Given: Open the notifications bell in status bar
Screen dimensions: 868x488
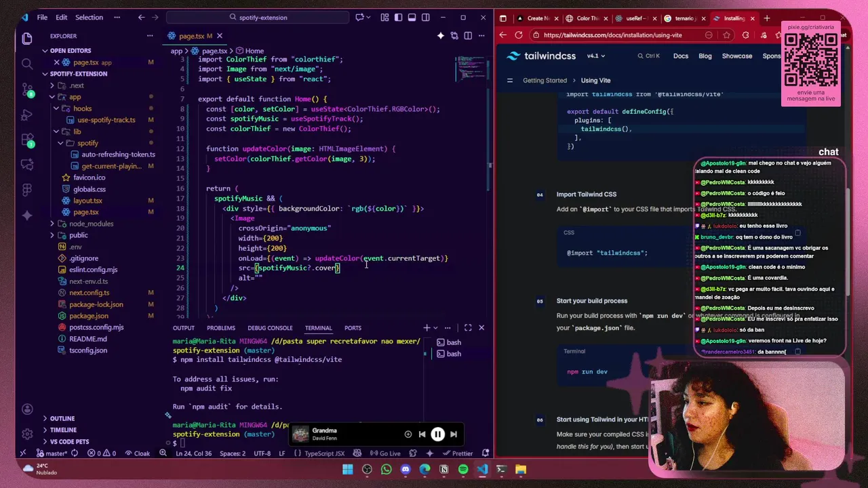Looking at the screenshot, I should [x=486, y=453].
